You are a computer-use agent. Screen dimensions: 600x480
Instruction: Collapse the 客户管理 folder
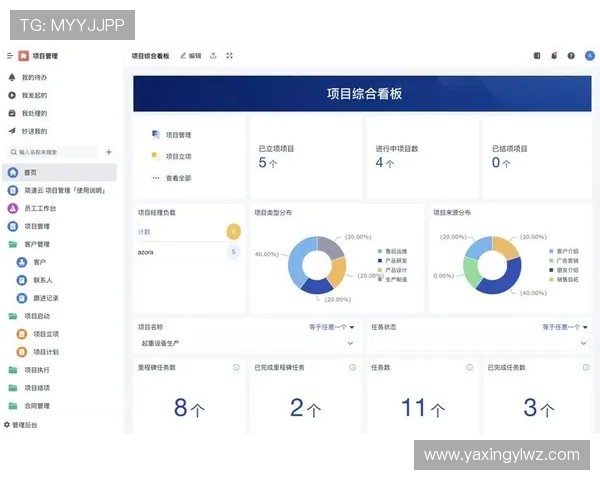(x=29, y=244)
